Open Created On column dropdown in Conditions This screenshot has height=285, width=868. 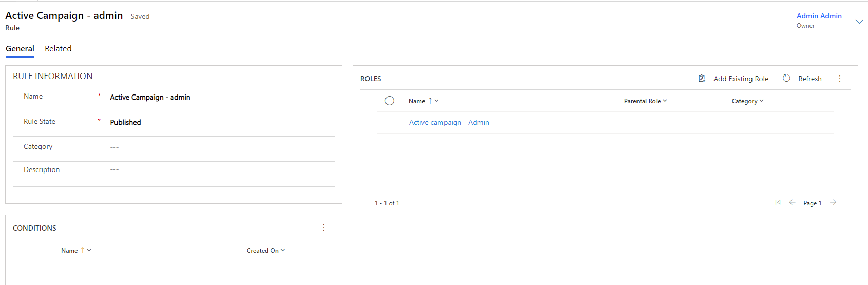tap(265, 251)
